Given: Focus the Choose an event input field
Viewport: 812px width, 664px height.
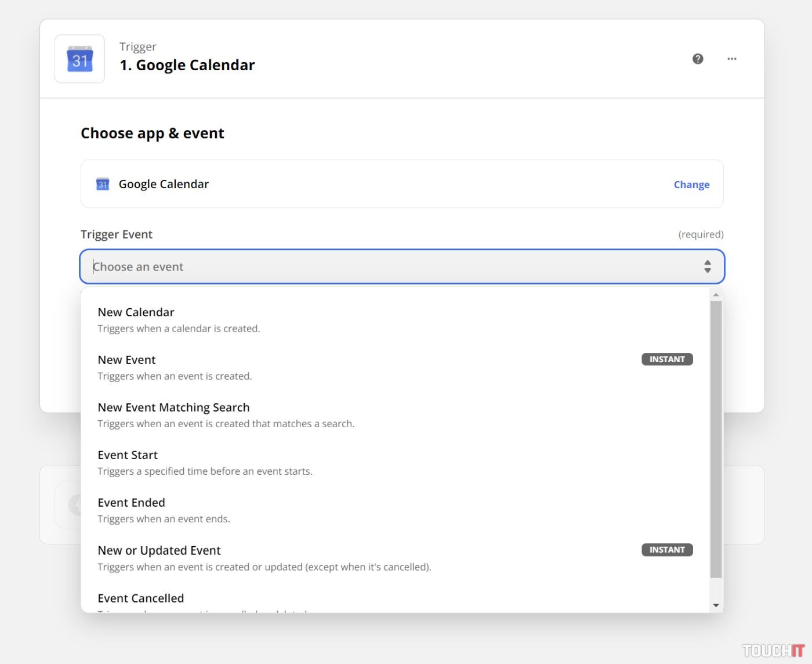Looking at the screenshot, I should [x=394, y=266].
